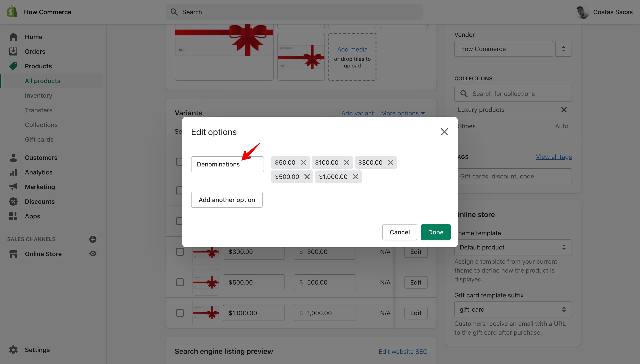Viewport: 640px width, 364px height.
Task: Focus the top Search bar
Action: [294, 12]
